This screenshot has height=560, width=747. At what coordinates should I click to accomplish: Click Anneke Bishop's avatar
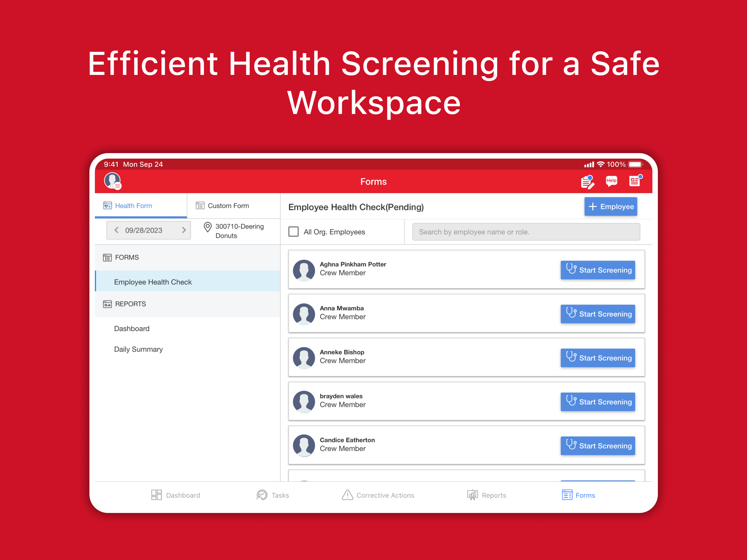point(304,358)
